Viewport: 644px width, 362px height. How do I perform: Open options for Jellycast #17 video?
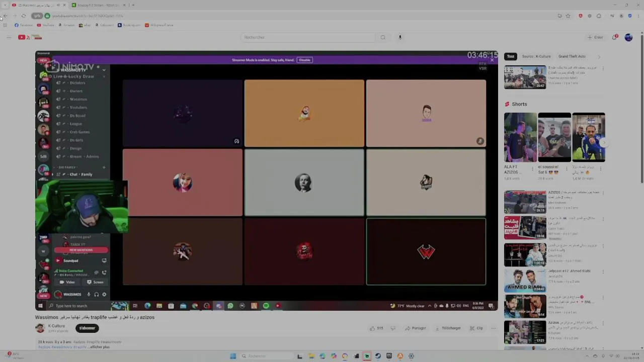[603, 272]
